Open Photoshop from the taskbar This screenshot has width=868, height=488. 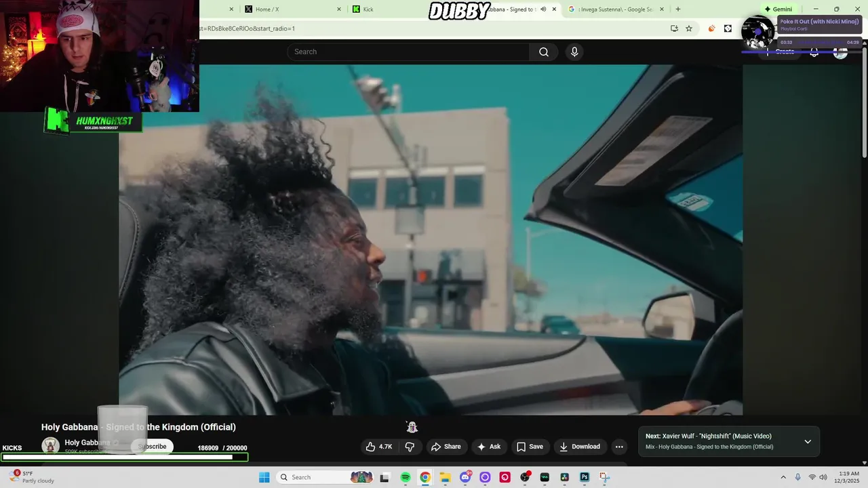point(585,477)
